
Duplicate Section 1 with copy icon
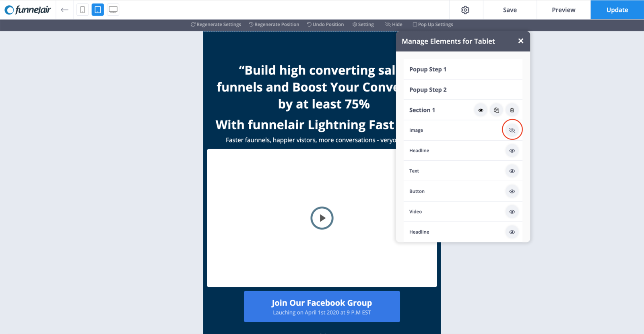pyautogui.click(x=496, y=110)
